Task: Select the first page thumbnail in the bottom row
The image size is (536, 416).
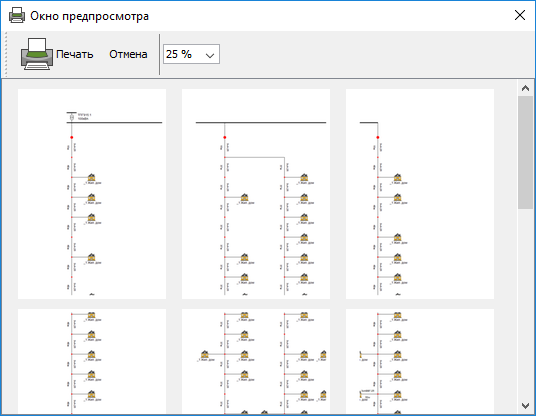Action: (x=92, y=361)
